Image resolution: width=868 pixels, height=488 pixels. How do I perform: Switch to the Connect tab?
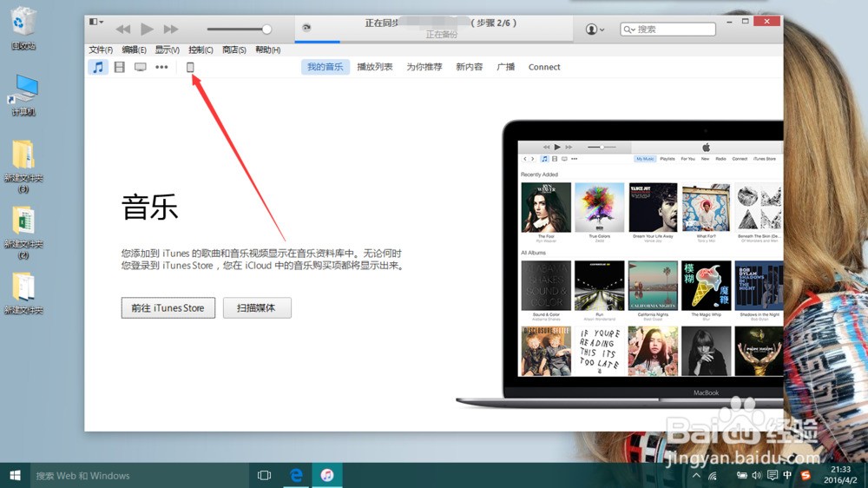pyautogui.click(x=544, y=67)
